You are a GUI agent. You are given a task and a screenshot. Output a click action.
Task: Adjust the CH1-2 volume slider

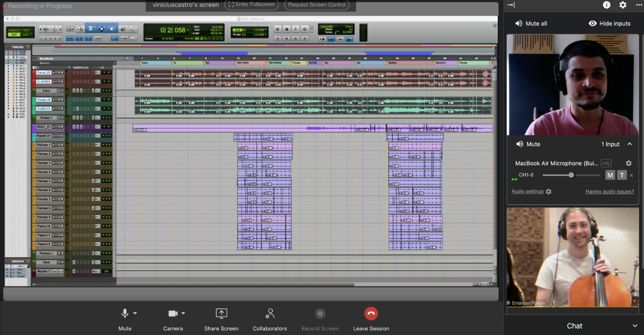coord(571,175)
